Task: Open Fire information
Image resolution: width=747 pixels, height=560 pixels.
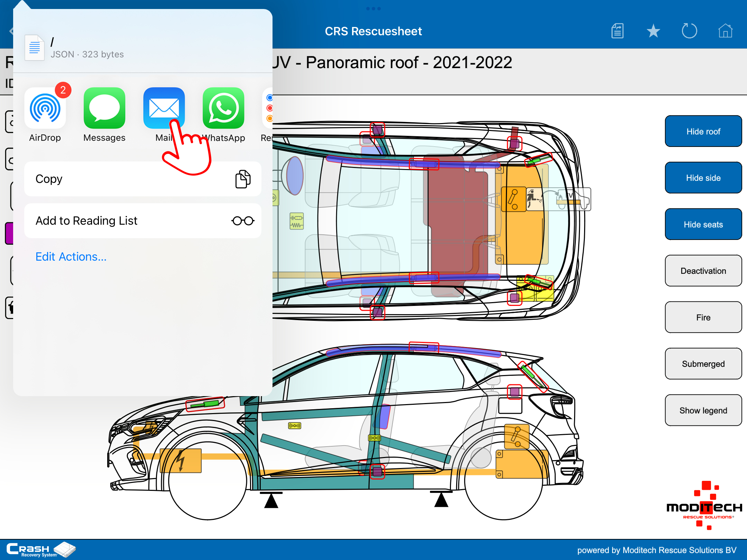Action: pos(703,317)
